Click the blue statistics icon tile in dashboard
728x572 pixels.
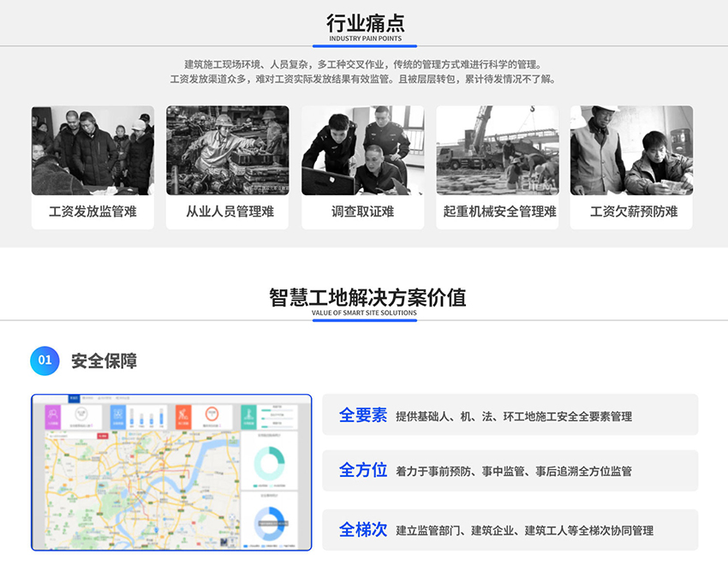click(x=117, y=416)
